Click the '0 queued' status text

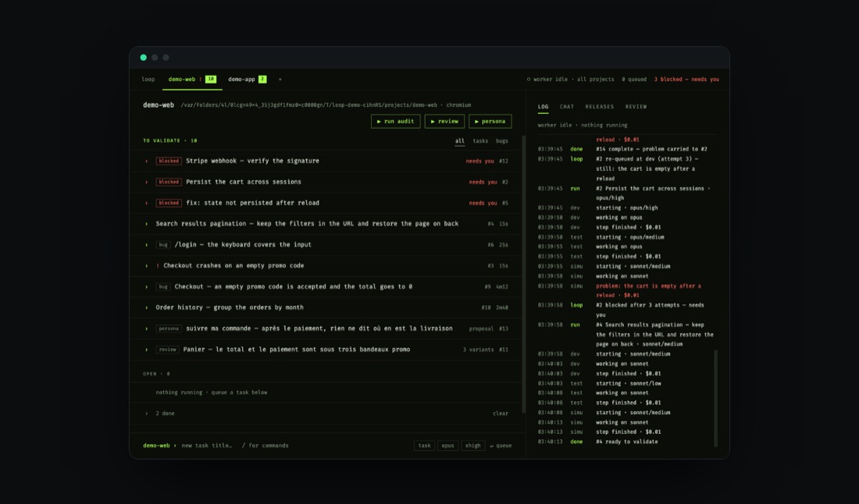coord(634,80)
